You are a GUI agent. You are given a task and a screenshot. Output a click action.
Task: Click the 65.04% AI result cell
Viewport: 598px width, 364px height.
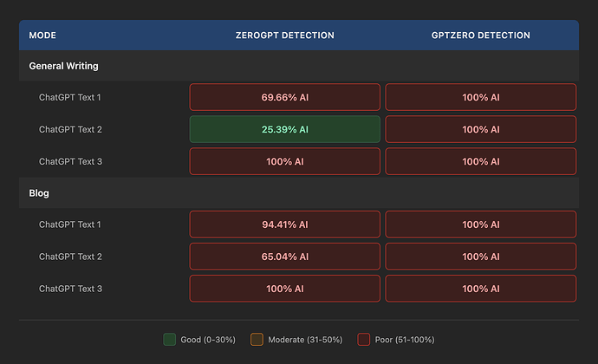(285, 257)
